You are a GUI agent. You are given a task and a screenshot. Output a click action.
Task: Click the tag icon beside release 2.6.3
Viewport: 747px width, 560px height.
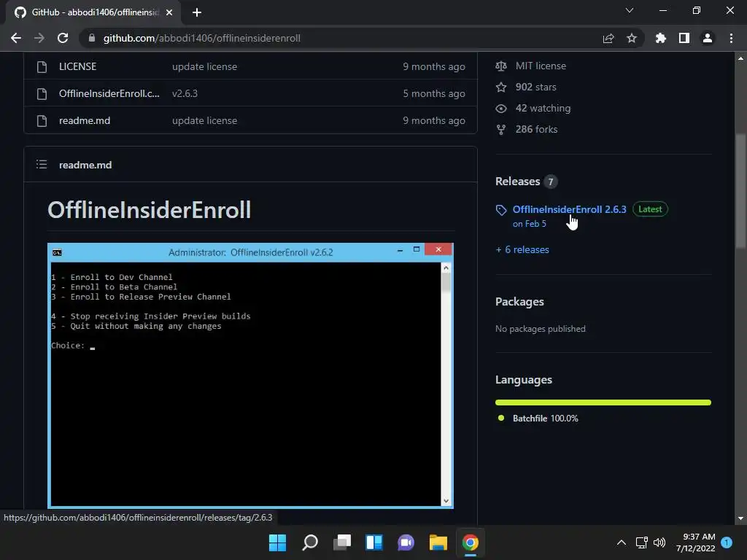500,210
